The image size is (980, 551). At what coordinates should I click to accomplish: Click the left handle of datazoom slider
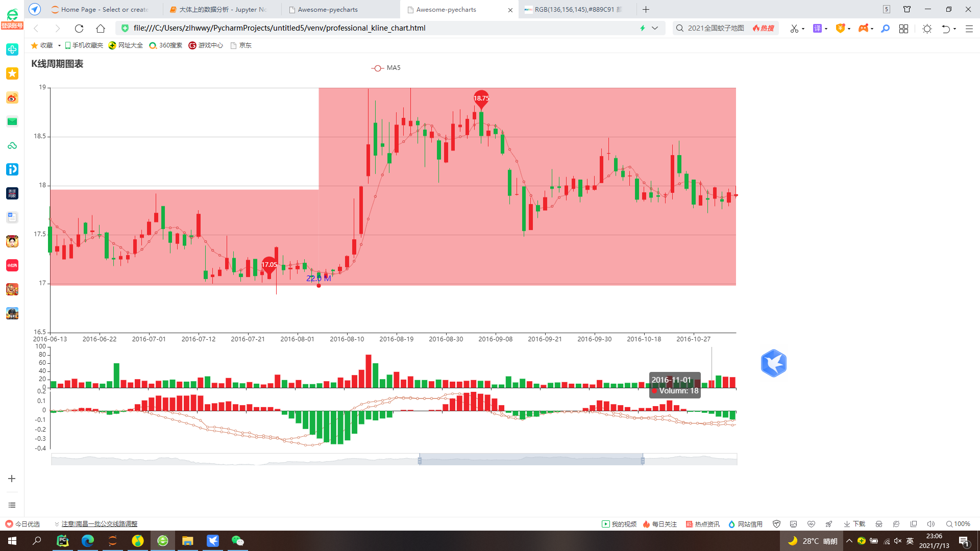[x=420, y=460]
